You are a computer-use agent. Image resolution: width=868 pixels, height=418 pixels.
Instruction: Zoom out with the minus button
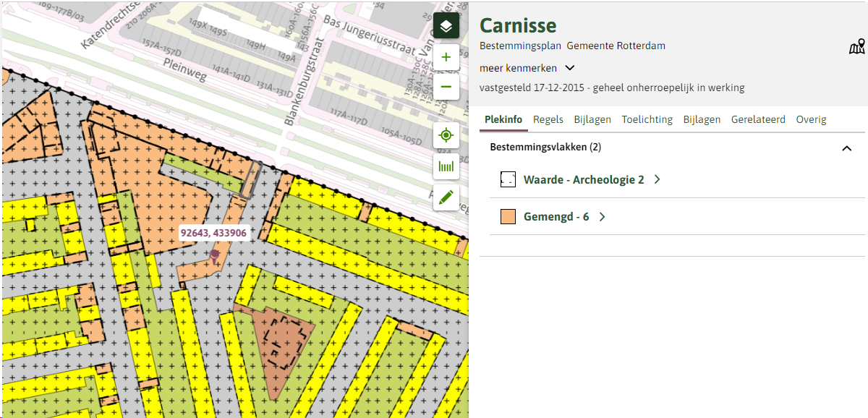446,88
